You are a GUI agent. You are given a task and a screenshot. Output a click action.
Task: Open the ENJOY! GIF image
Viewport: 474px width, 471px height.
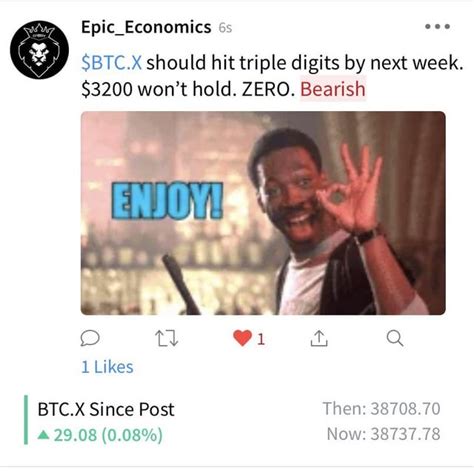[263, 213]
